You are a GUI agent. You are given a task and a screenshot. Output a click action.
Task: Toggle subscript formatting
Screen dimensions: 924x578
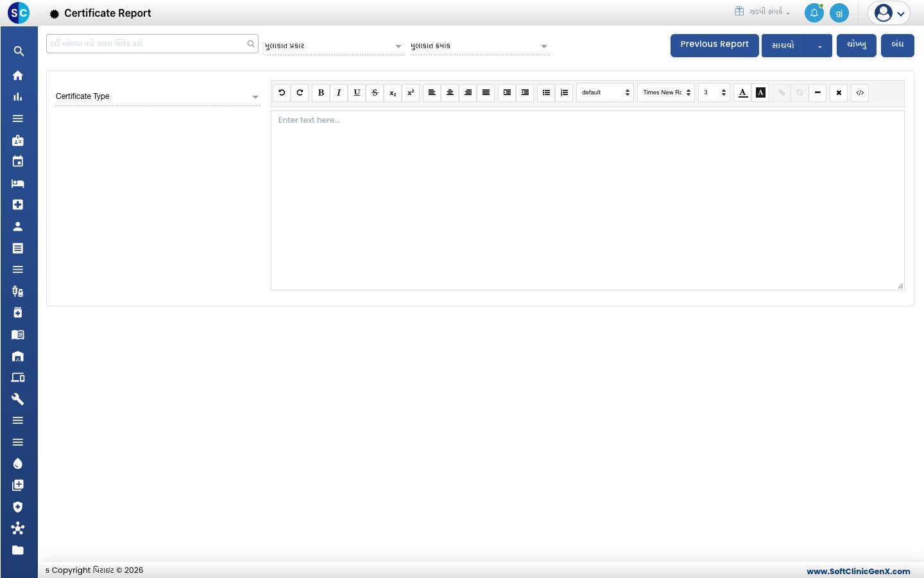[393, 92]
